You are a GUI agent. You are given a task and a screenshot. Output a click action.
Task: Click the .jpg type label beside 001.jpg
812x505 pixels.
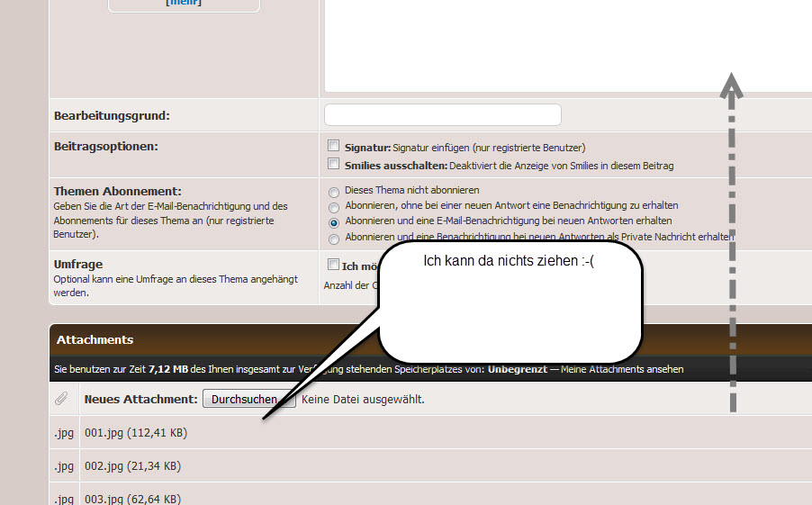tap(63, 433)
